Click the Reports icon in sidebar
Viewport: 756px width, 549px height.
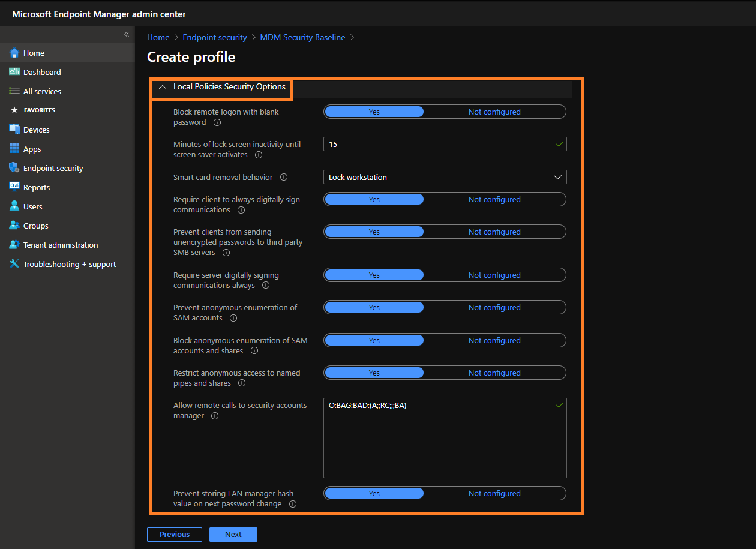(14, 187)
